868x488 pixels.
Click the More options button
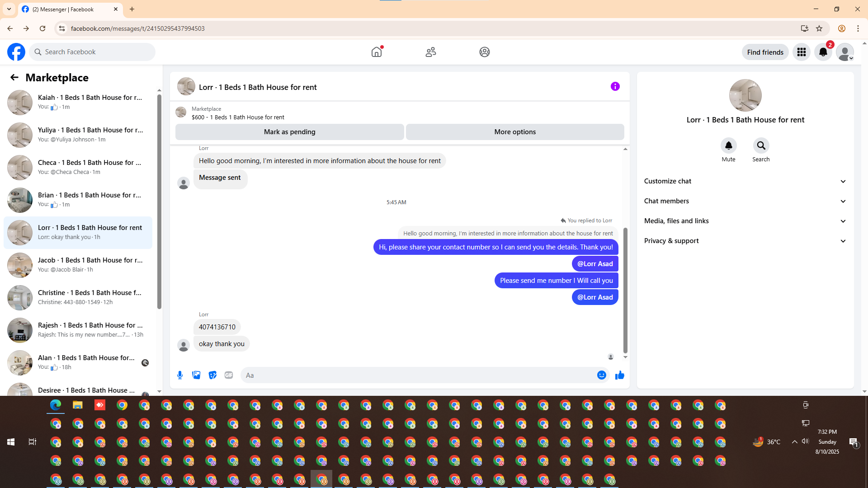pyautogui.click(x=515, y=132)
